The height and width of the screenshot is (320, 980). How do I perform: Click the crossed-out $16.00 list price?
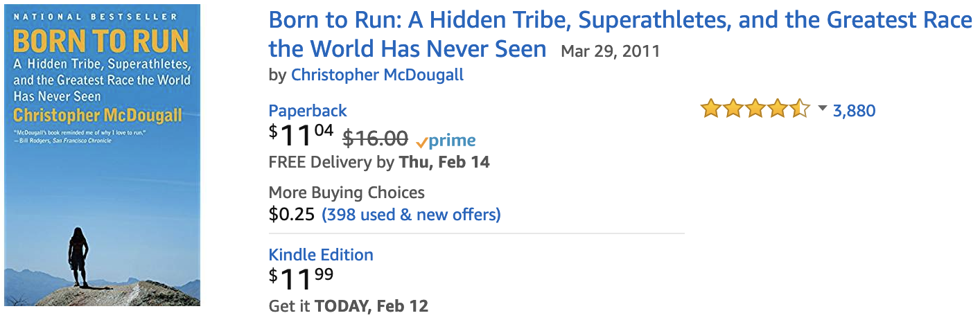[376, 139]
